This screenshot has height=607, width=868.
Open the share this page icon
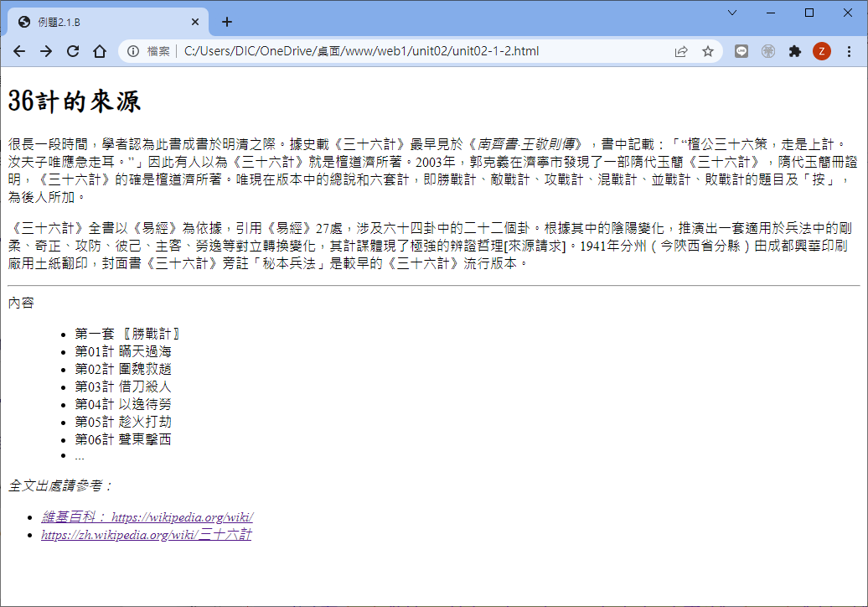point(681,51)
